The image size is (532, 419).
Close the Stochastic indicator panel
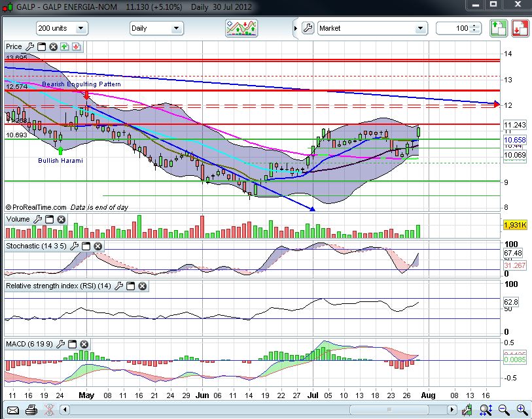tap(98, 246)
